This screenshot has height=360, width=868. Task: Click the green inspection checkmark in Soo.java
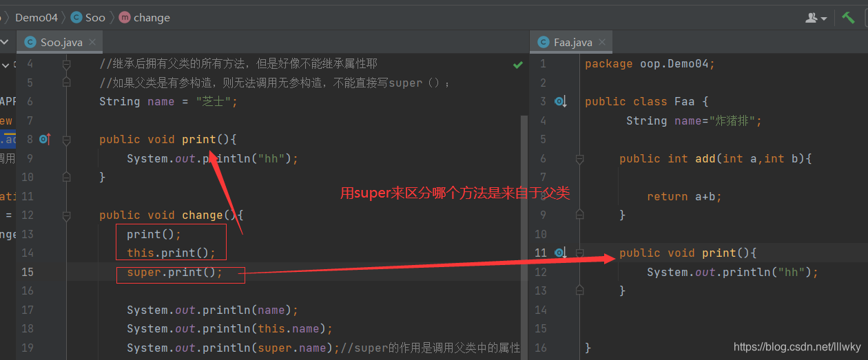tap(518, 64)
